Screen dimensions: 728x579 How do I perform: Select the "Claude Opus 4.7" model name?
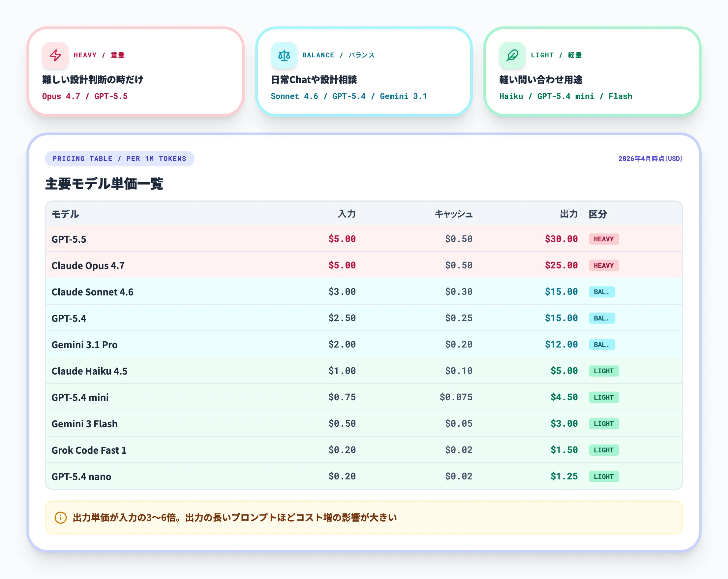point(88,265)
